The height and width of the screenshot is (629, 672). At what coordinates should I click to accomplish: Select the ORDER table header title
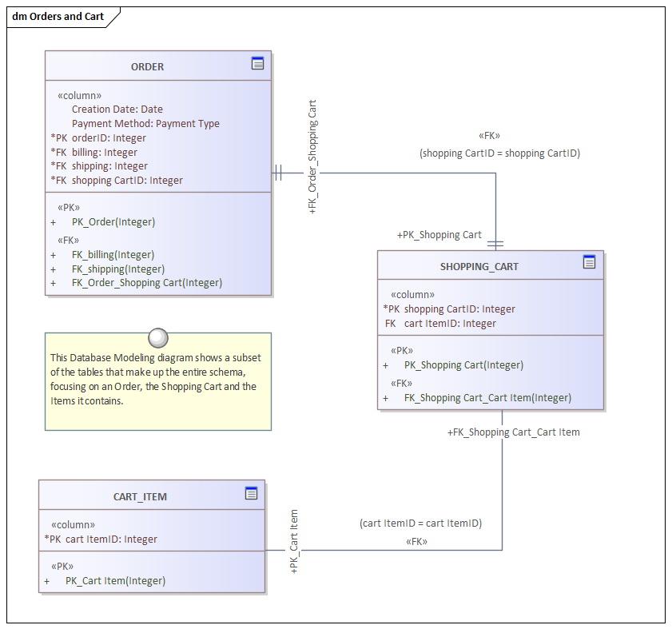[x=147, y=66]
